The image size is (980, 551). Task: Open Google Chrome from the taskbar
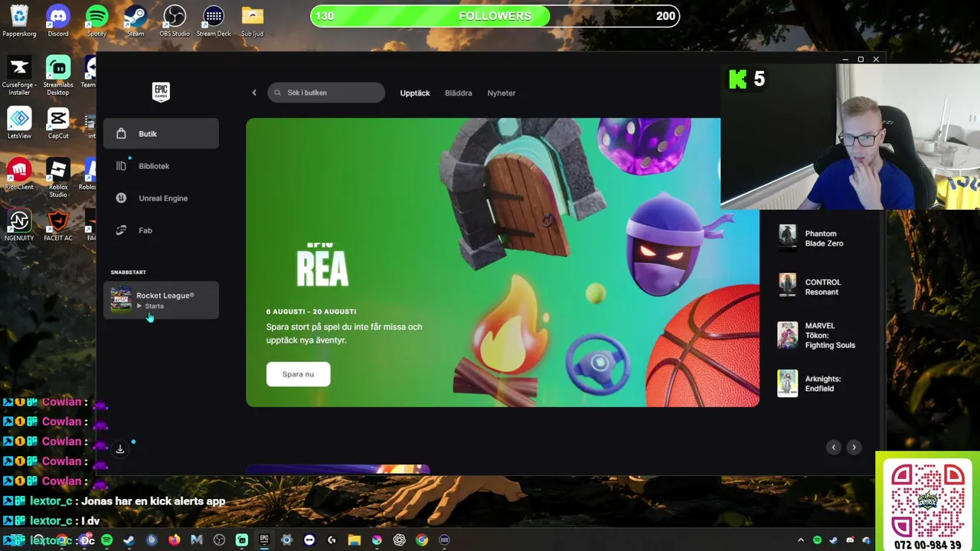click(x=422, y=540)
